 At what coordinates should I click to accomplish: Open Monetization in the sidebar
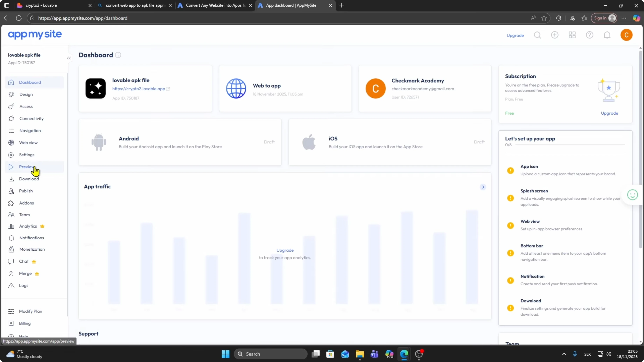pyautogui.click(x=34, y=249)
